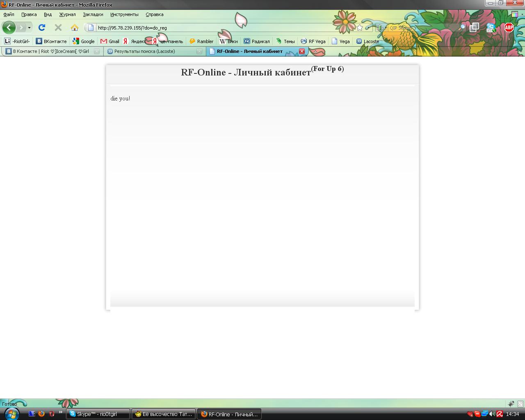Open the Правка menu

pos(29,14)
